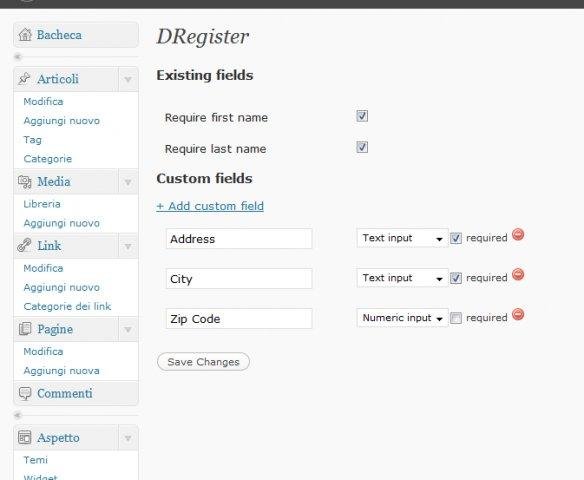Collapse the Articoli menu section
Viewport: 584px width, 480px height.
click(x=128, y=79)
